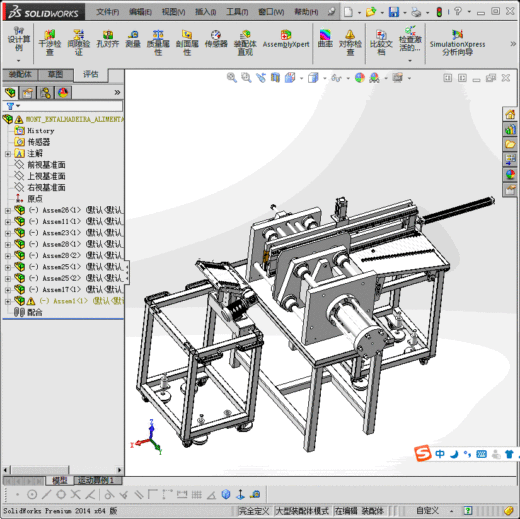Toggle the Sogou soft keyboard icon
520x519 pixels.
[x=481, y=454]
